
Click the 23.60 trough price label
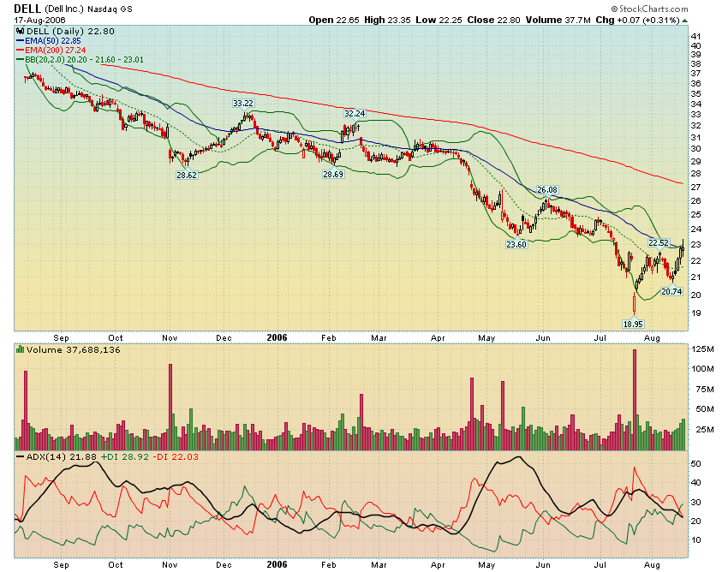click(516, 244)
